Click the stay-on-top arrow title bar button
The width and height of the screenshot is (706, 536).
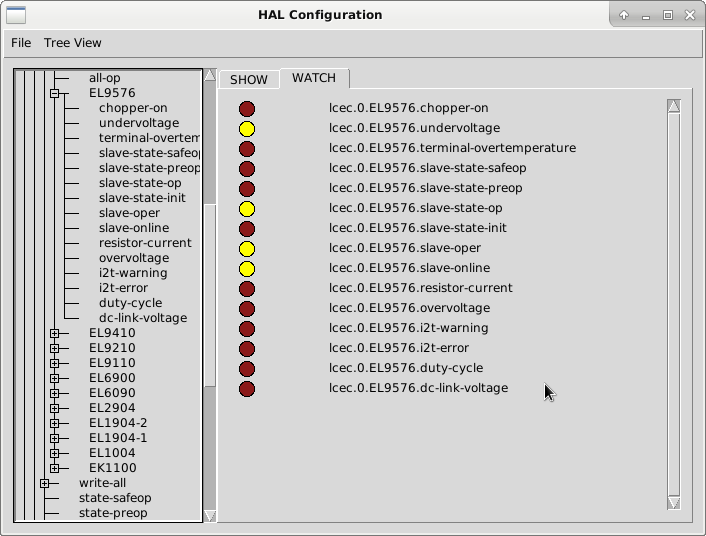coord(624,15)
